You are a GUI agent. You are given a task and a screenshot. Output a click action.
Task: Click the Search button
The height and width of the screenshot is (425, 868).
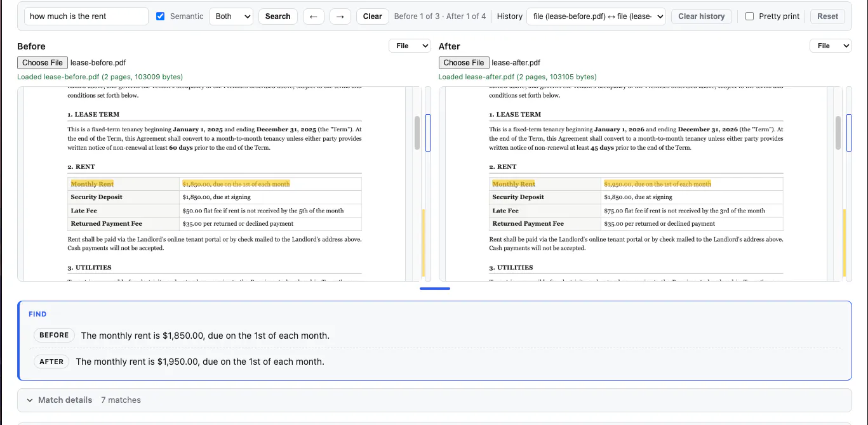tap(277, 16)
